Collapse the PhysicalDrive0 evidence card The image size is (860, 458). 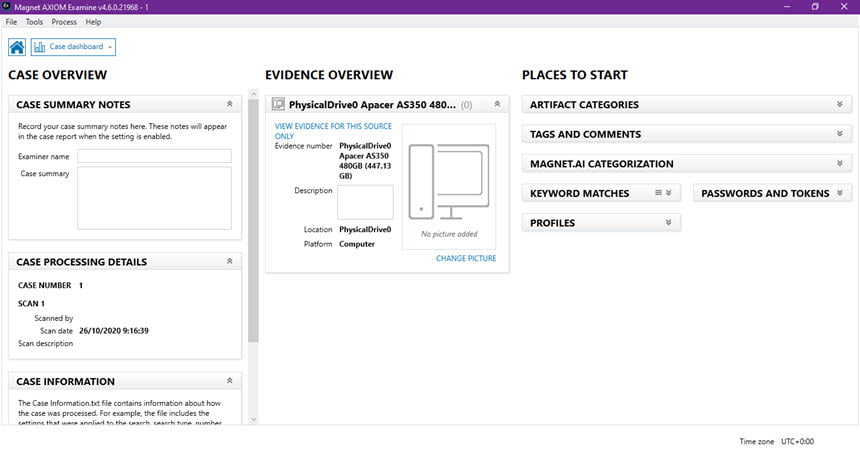point(497,104)
